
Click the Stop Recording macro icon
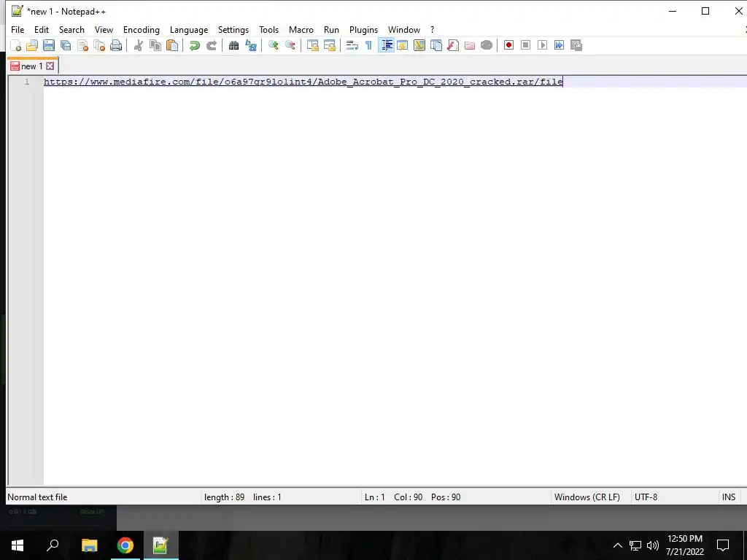(525, 45)
